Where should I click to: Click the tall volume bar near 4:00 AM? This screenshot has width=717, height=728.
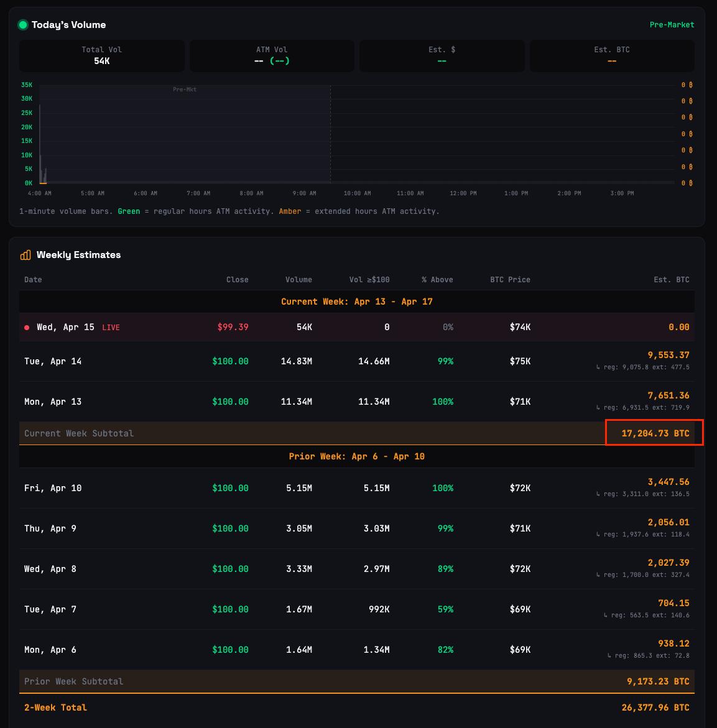tap(40, 143)
